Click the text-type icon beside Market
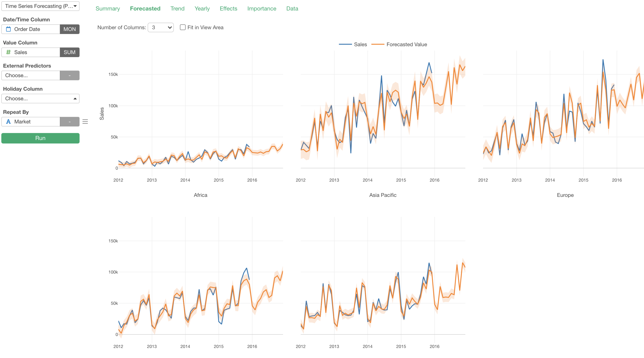The height and width of the screenshot is (358, 644). coord(9,122)
